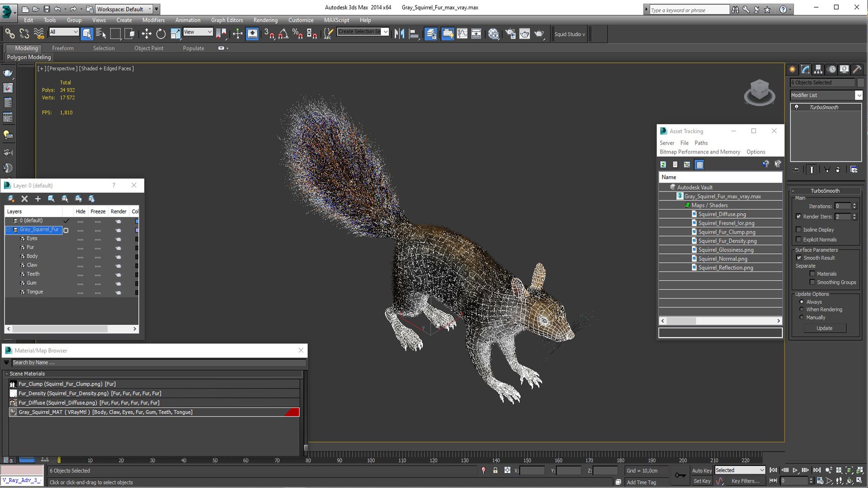Open Paths menu in Asset Tracking
The height and width of the screenshot is (488, 868).
(x=701, y=143)
